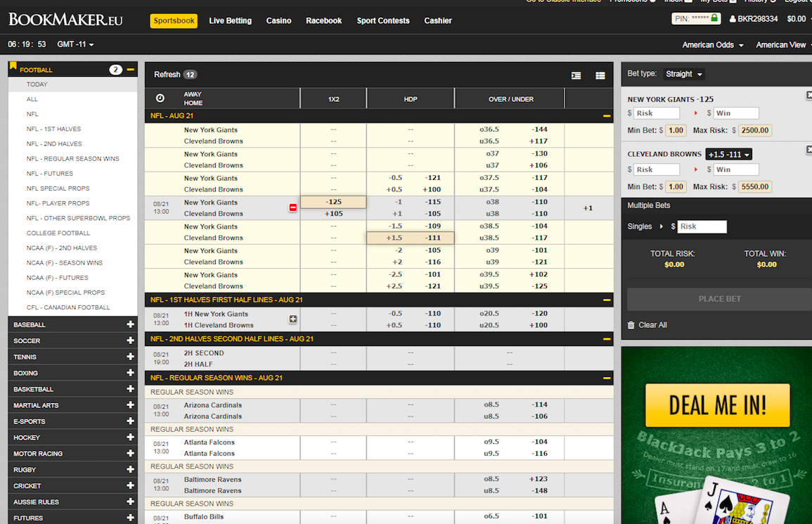The image size is (812, 524).
Task: Click the red minus icon beside New York Giants
Action: click(292, 207)
